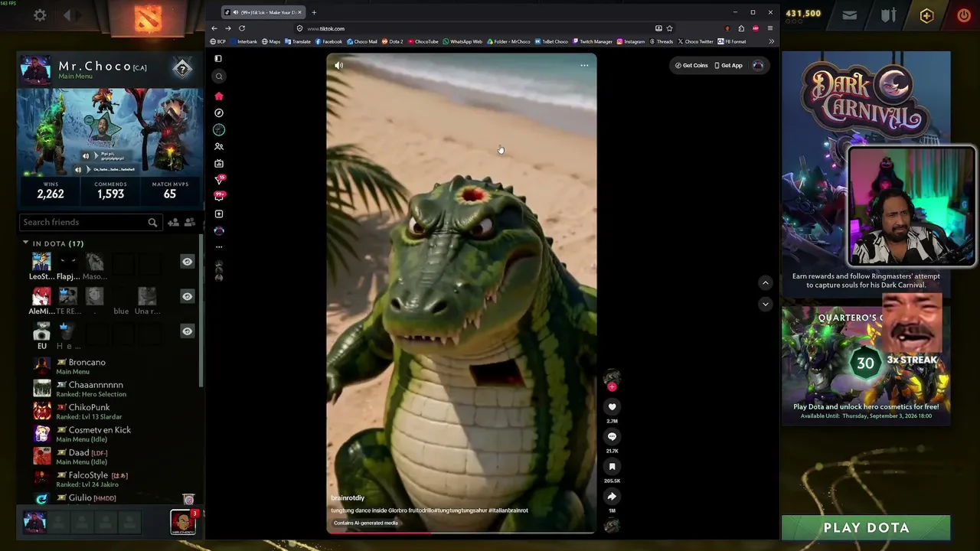Open the TikTok sidebar More (three dots)
980x551 pixels.
(219, 247)
